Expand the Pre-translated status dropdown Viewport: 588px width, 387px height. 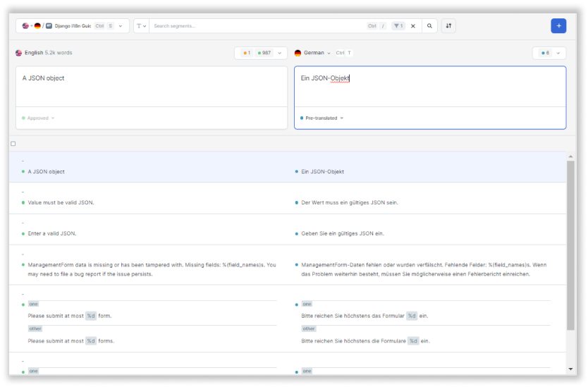(321, 118)
